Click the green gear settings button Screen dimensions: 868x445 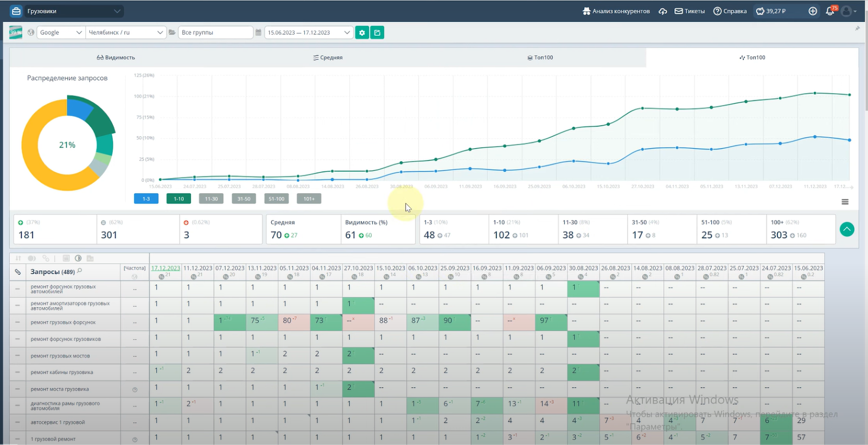pos(362,33)
